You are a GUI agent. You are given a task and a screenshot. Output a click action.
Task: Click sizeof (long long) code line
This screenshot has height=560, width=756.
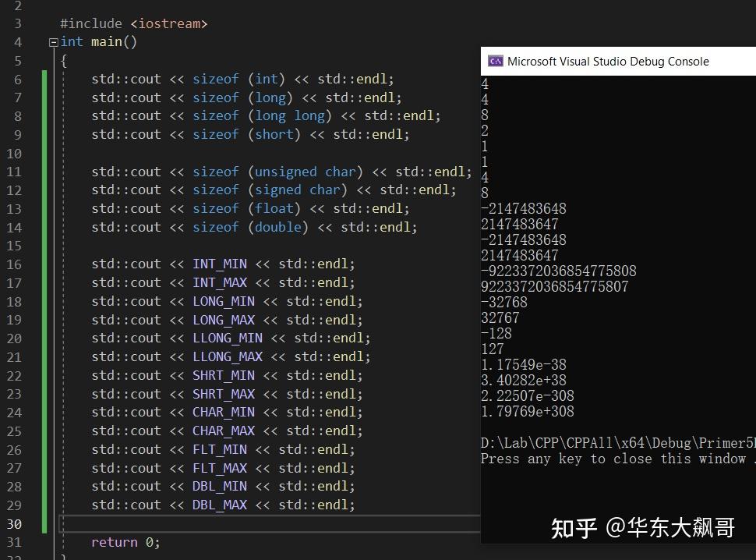(x=266, y=116)
